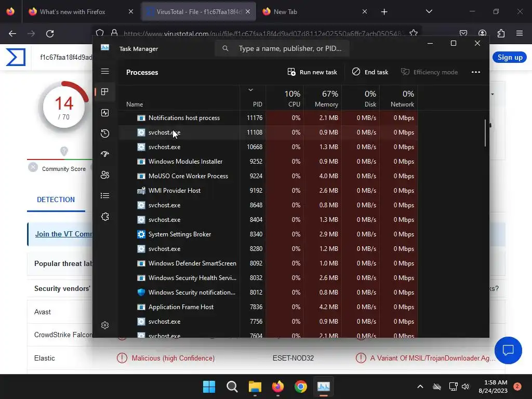
Task: Select Windows Modules Installer process
Action: click(x=268, y=162)
